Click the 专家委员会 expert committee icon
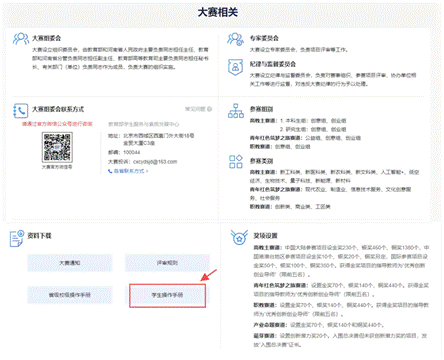 (x=235, y=39)
